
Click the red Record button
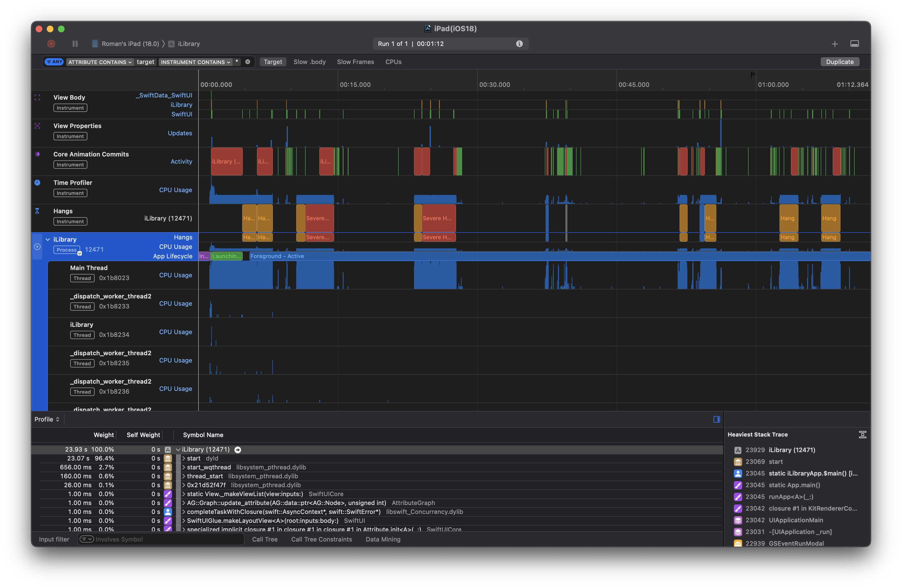[51, 44]
